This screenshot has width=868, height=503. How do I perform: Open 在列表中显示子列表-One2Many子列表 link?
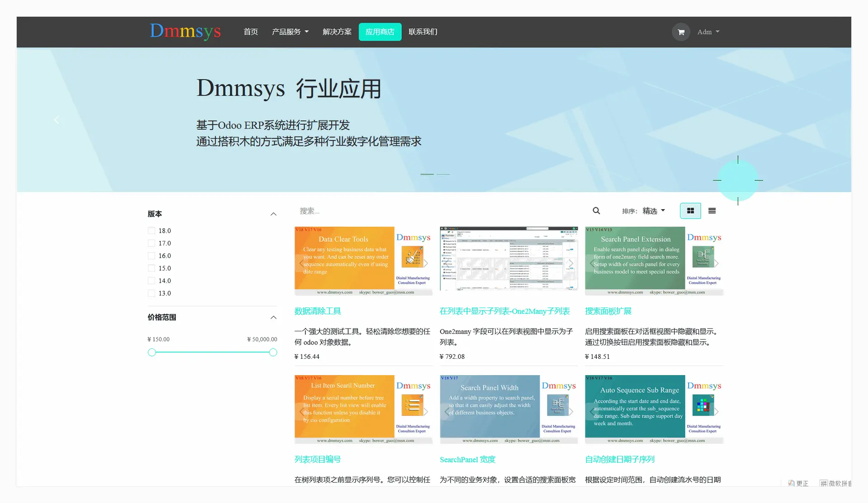[505, 311]
